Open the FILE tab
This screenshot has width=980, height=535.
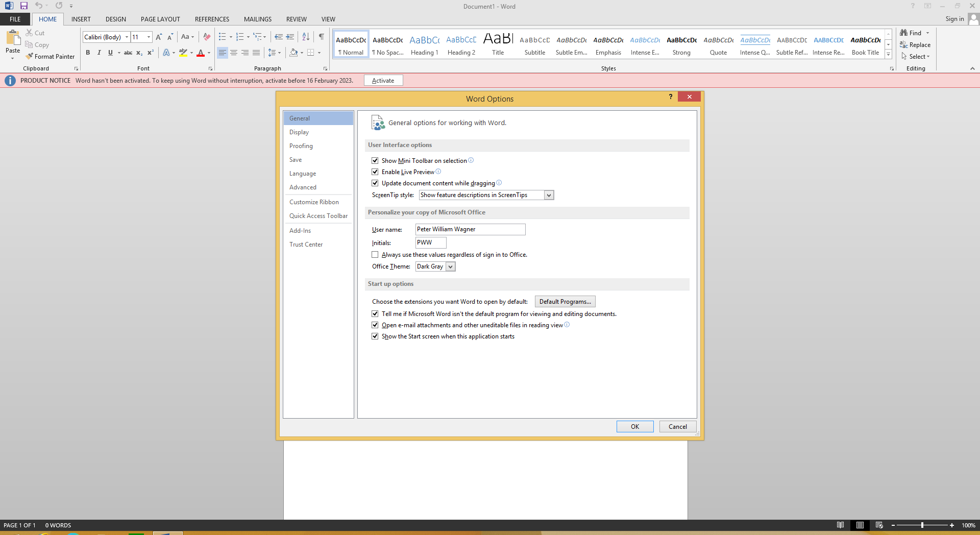pos(15,19)
